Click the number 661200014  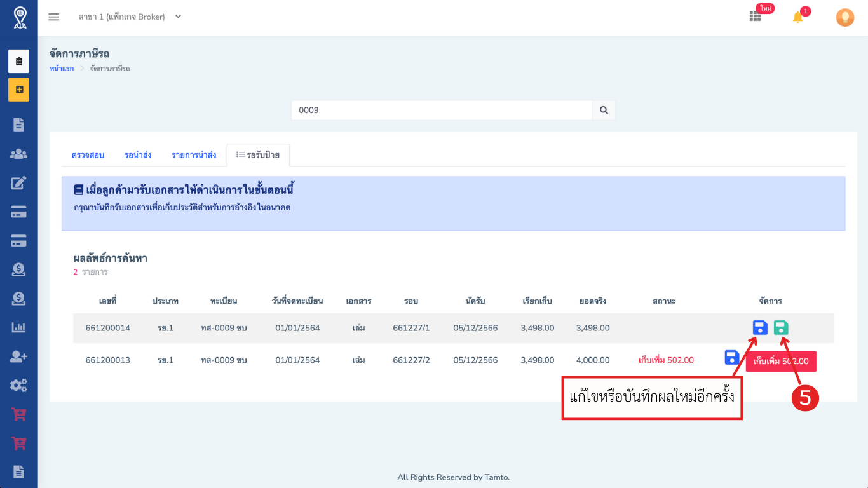tap(108, 328)
